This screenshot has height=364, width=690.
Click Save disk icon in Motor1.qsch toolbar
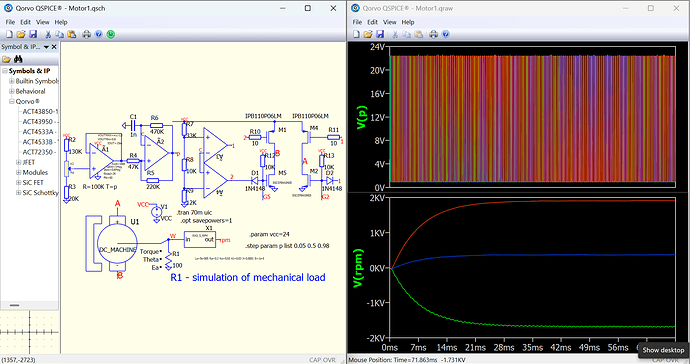pyautogui.click(x=33, y=34)
